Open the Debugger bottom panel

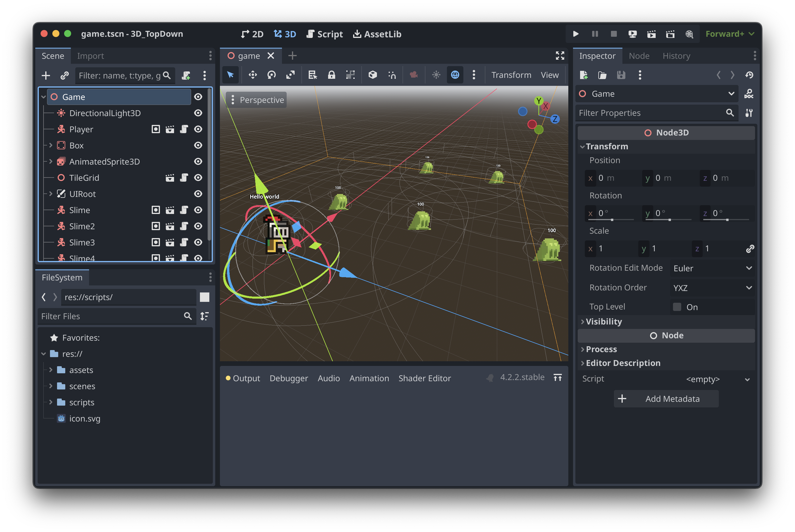click(x=288, y=378)
